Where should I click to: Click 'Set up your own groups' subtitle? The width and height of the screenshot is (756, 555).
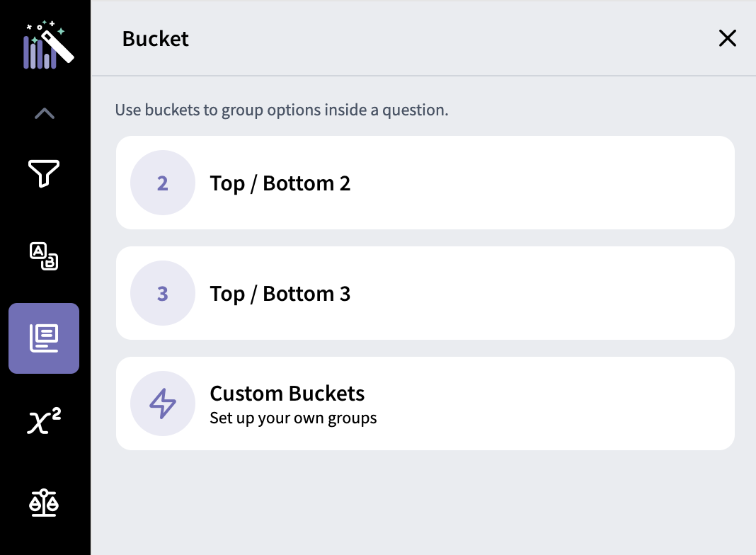pyautogui.click(x=293, y=418)
